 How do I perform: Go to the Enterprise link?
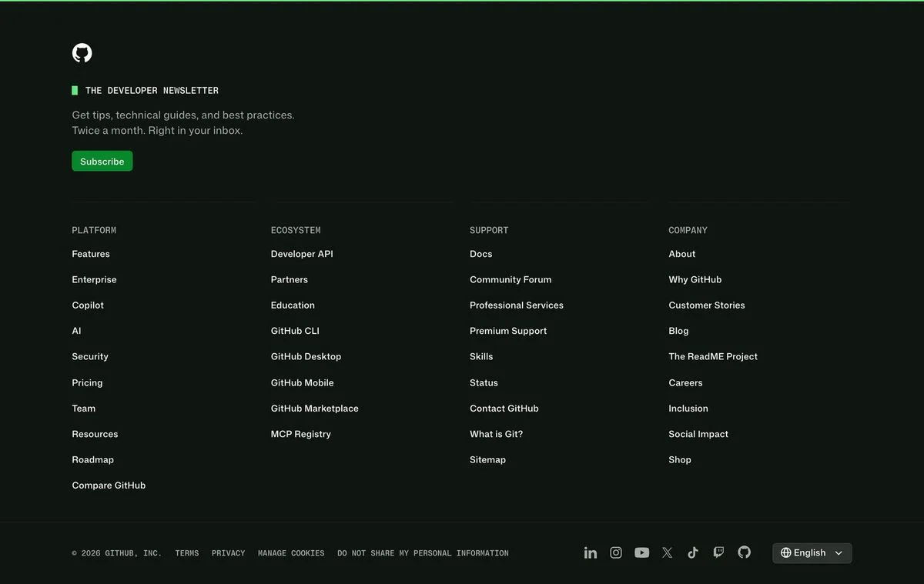[x=95, y=279]
